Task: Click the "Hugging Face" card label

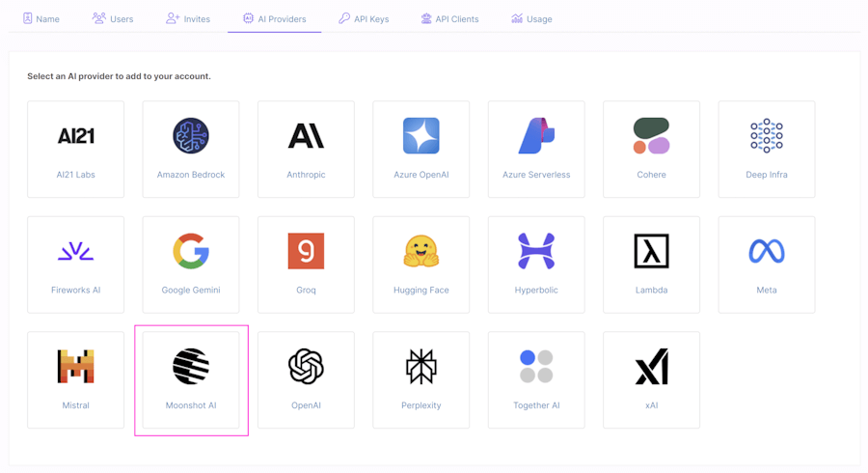Action: pos(421,290)
